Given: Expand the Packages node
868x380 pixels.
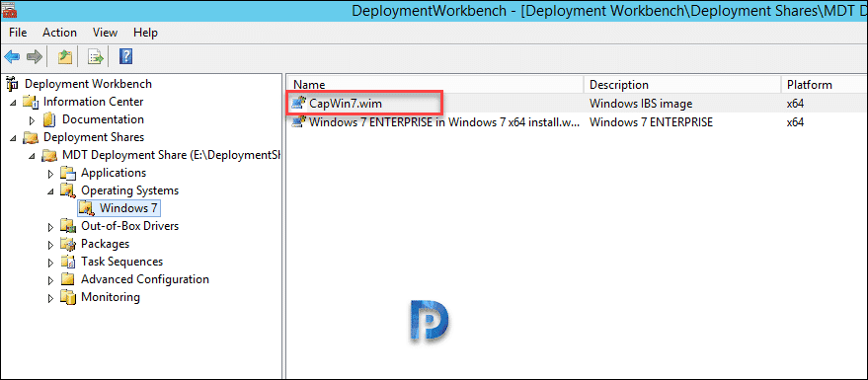Looking at the screenshot, I should click(x=51, y=244).
